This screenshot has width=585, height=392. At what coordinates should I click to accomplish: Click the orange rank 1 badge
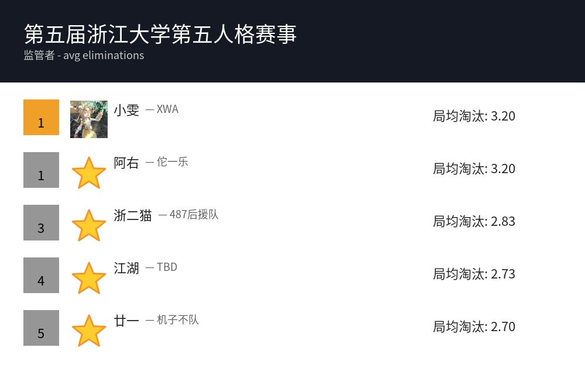(x=41, y=117)
